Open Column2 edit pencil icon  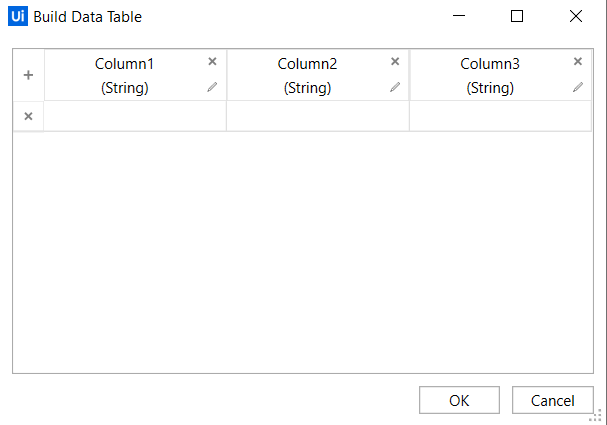point(395,87)
